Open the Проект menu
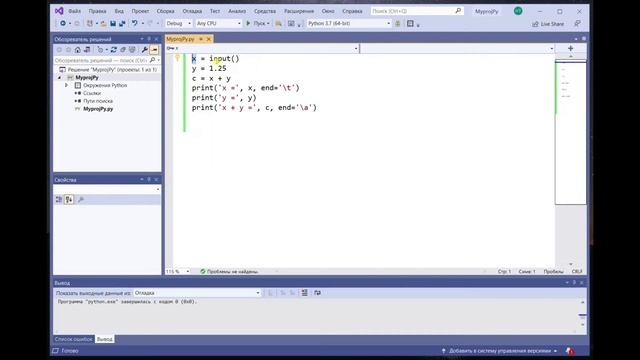This screenshot has width=640, height=360. 140,11
